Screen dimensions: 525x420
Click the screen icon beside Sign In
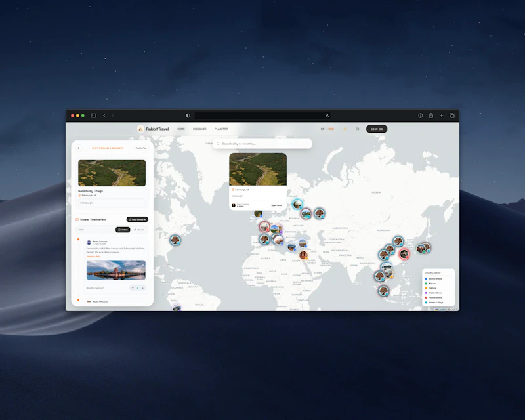click(357, 129)
